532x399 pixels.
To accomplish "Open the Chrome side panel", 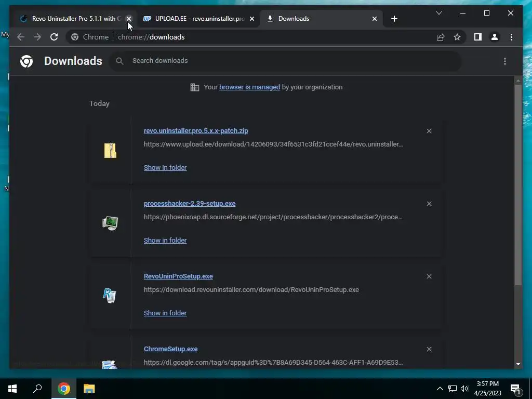I will (478, 37).
